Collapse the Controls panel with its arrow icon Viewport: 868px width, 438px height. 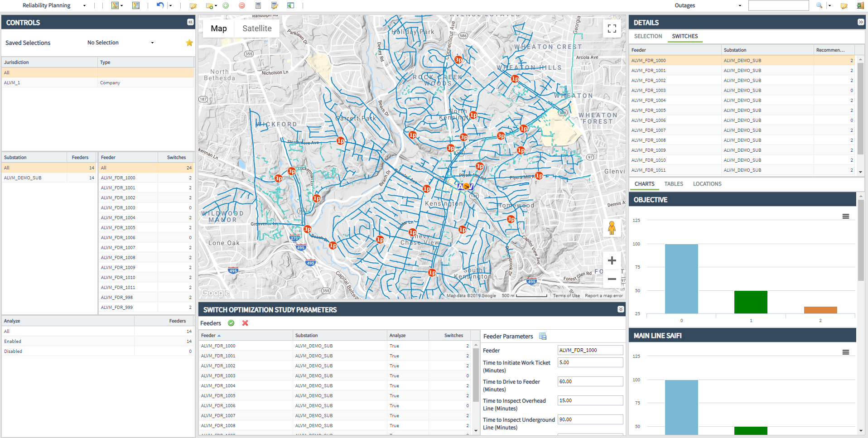[190, 22]
